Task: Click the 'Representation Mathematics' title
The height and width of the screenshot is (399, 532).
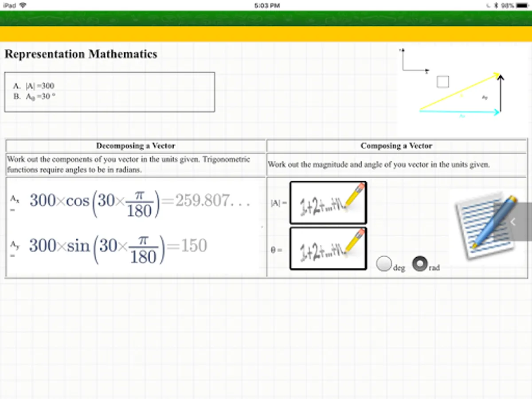Action: (x=81, y=54)
